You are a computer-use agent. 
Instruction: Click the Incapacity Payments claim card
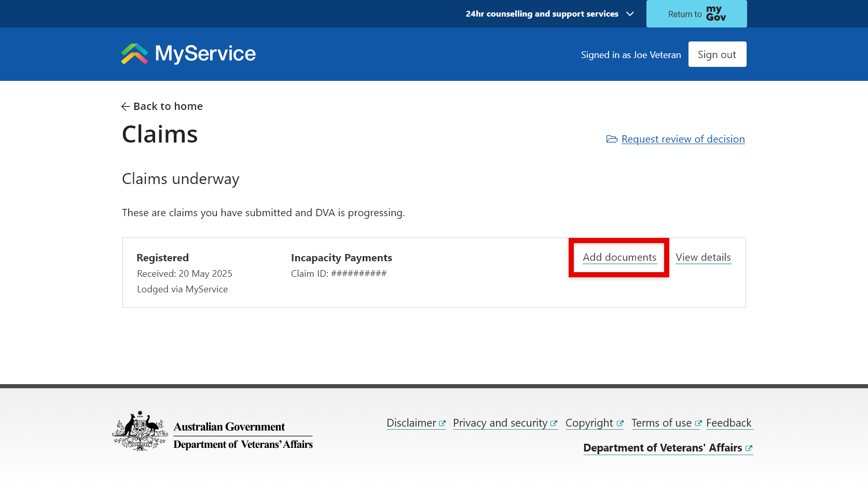(x=434, y=273)
